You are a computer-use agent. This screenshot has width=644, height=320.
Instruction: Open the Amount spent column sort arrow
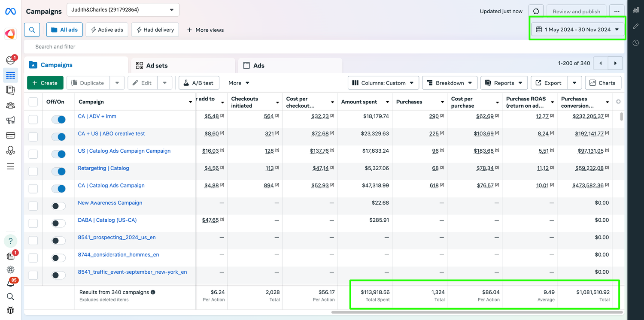click(x=388, y=102)
